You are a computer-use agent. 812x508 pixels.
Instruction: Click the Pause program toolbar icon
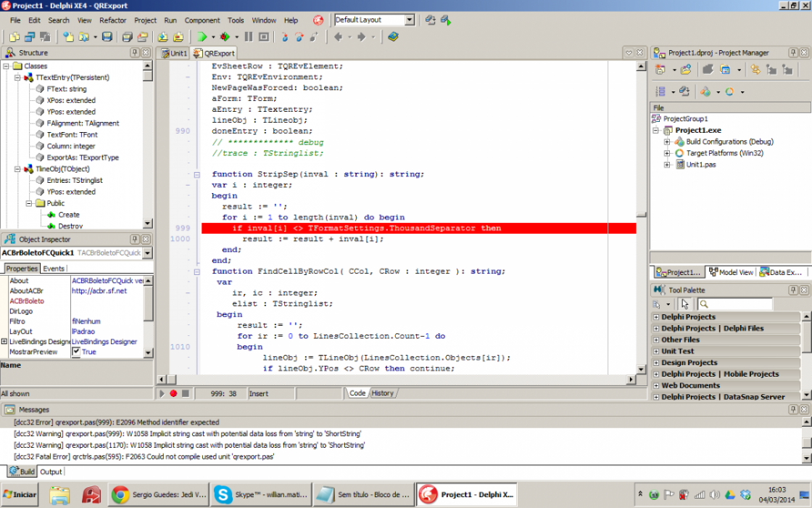click(x=249, y=37)
